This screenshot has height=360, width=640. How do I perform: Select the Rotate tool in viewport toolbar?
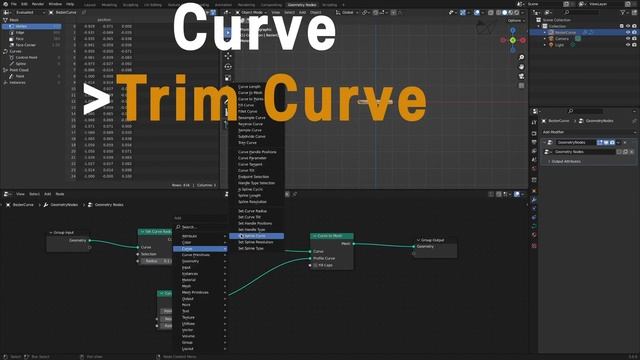coord(228,67)
